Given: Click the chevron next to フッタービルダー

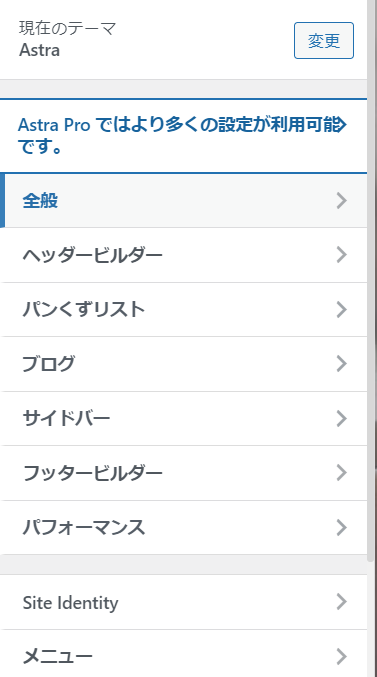Looking at the screenshot, I should (x=341, y=473).
